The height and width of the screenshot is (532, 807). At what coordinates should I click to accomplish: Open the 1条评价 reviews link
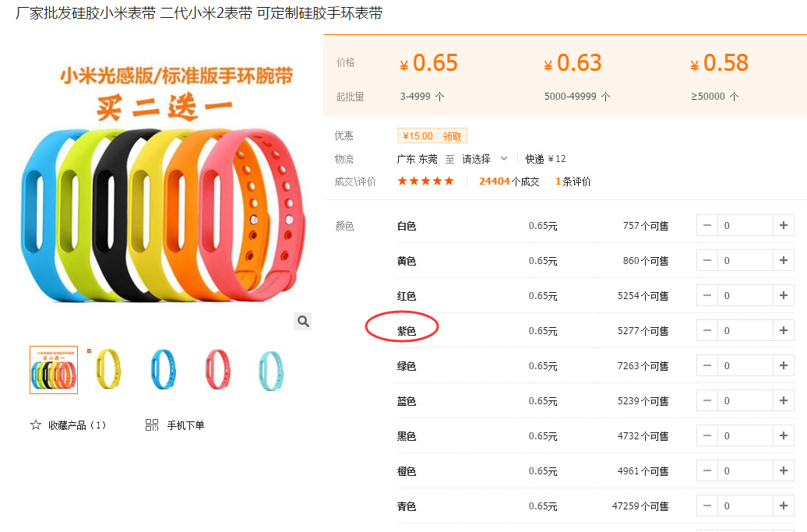[573, 181]
